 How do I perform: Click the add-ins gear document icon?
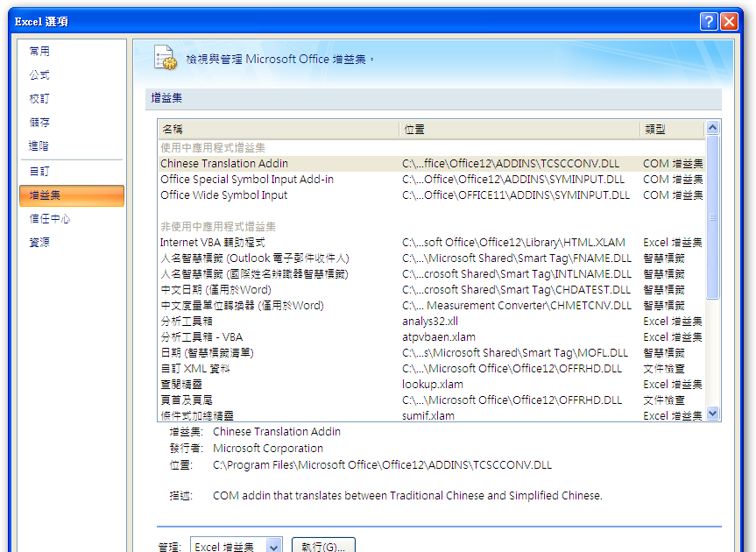166,57
